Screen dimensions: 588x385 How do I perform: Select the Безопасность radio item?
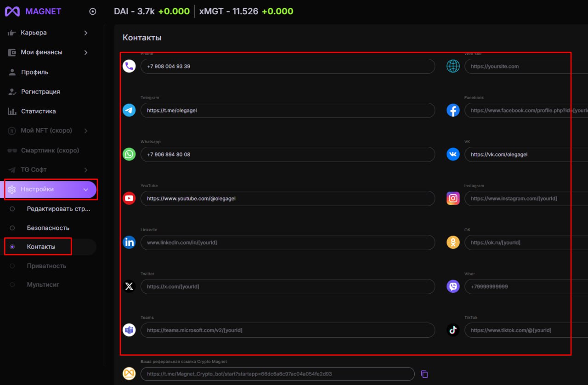point(48,228)
